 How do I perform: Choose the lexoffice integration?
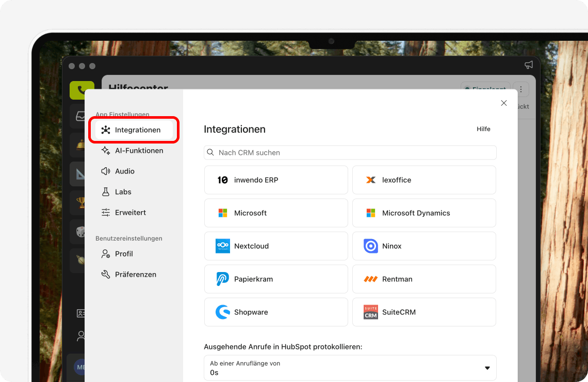tap(424, 180)
